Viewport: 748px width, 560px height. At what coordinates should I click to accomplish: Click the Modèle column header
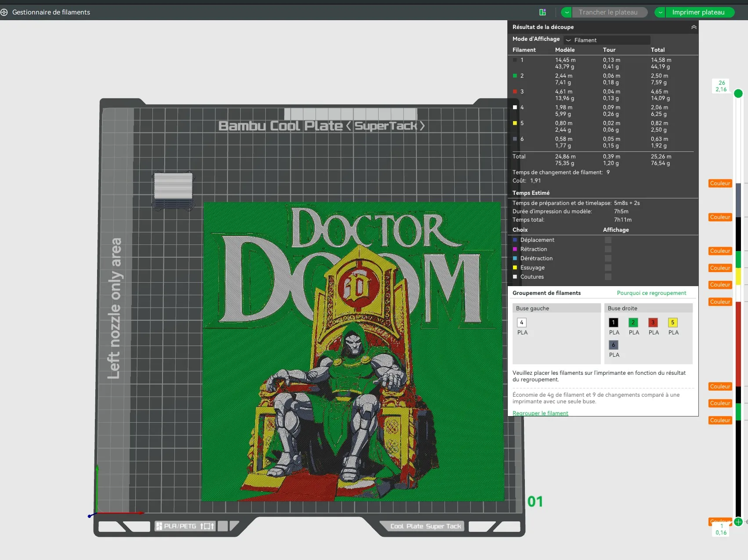564,50
